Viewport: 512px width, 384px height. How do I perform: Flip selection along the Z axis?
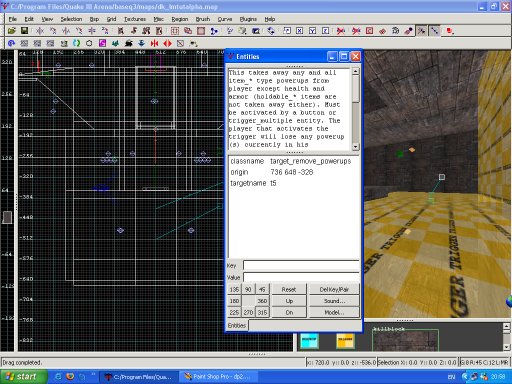(x=92, y=31)
